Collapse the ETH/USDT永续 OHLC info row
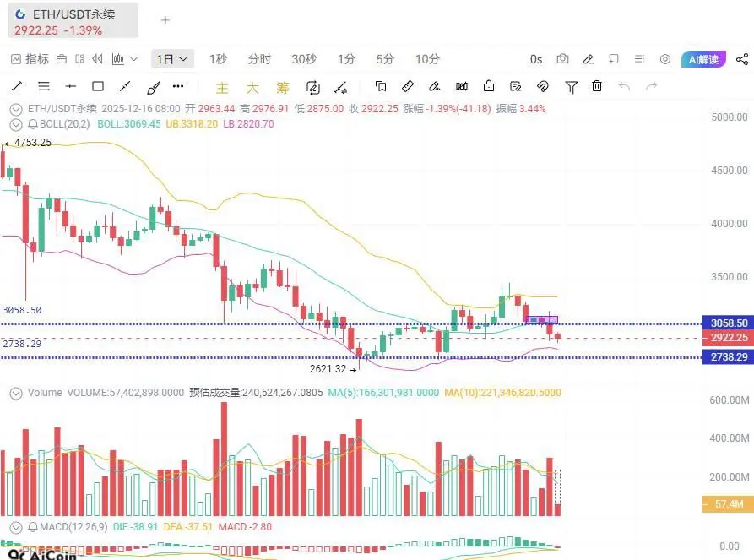754x560 pixels. [x=16, y=109]
